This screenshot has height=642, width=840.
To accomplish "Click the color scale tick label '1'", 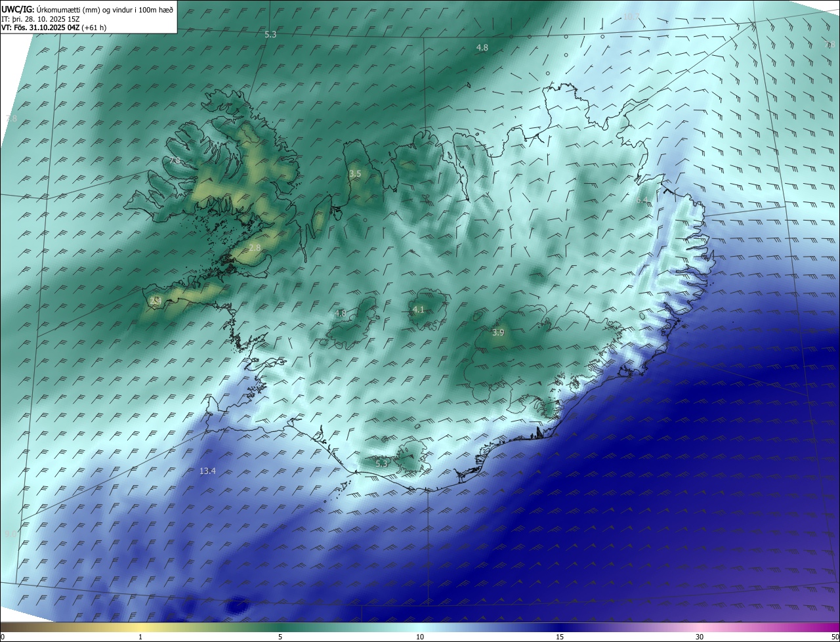I will point(140,637).
